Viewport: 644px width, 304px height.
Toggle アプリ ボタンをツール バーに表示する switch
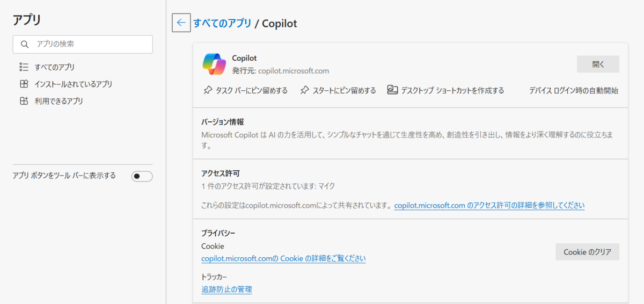pyautogui.click(x=142, y=176)
